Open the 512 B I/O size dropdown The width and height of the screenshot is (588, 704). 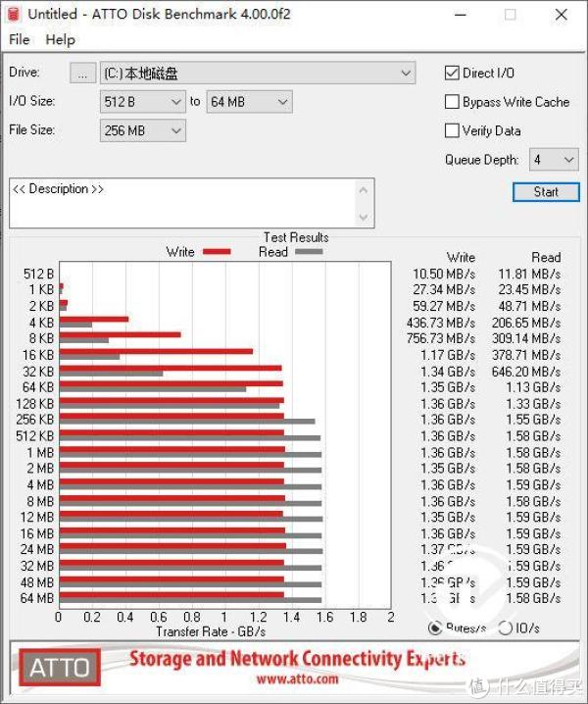click(x=143, y=102)
